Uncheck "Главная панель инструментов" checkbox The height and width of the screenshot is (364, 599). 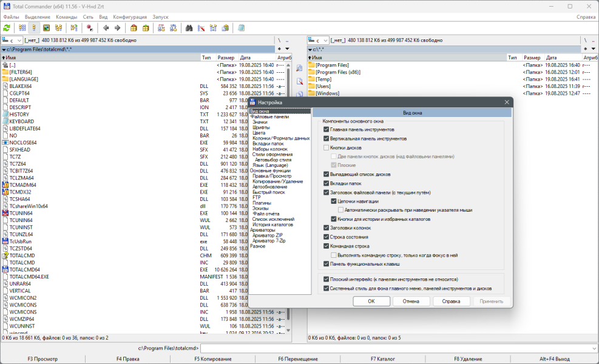click(327, 129)
